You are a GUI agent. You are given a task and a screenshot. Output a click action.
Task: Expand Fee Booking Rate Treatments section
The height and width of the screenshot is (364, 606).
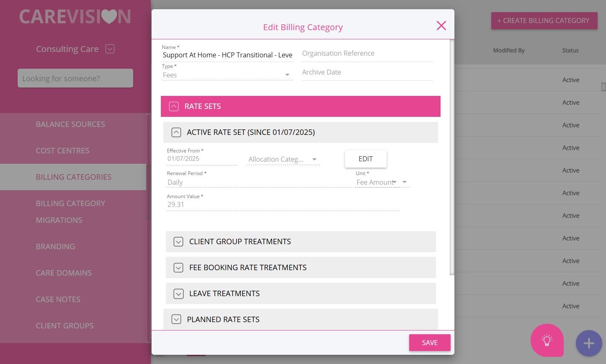(178, 268)
